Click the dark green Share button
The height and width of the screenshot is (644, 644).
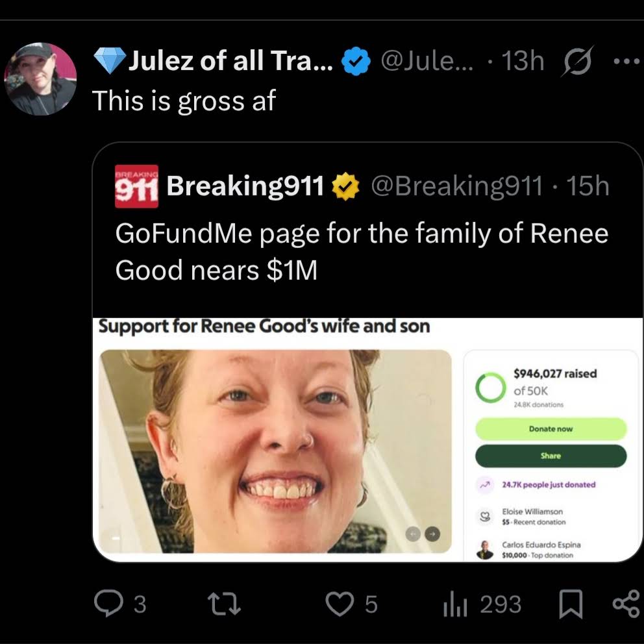[551, 456]
